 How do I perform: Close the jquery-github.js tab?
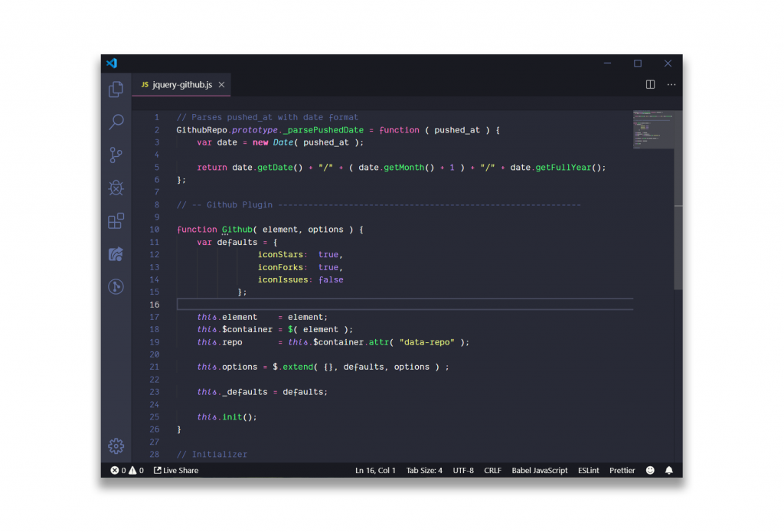(221, 85)
